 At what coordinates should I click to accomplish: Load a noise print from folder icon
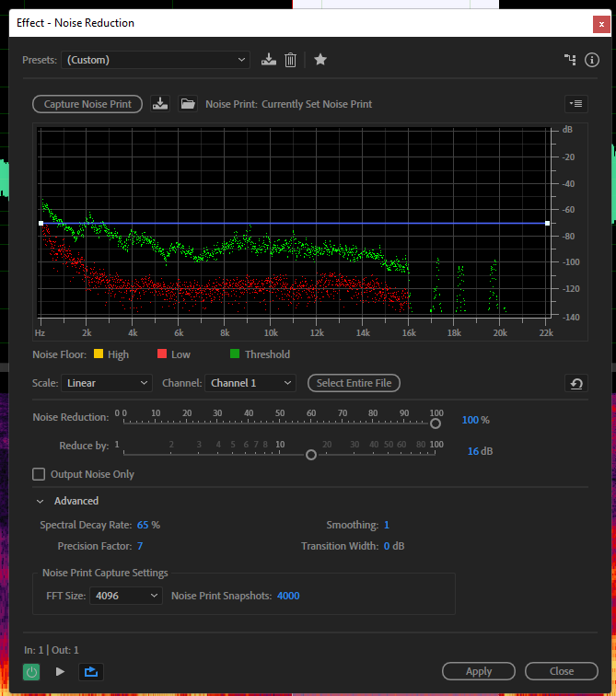click(x=188, y=104)
